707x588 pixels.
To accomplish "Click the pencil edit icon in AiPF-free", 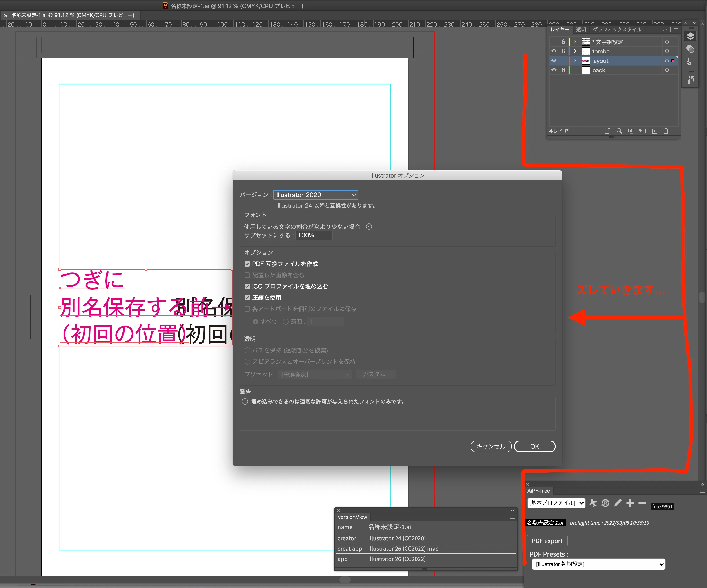I will point(618,503).
